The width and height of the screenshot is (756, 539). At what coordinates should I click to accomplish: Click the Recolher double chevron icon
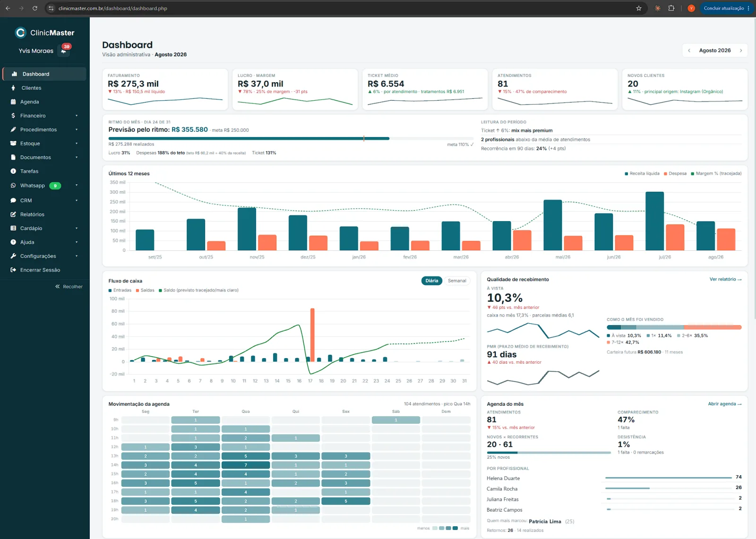coord(58,287)
